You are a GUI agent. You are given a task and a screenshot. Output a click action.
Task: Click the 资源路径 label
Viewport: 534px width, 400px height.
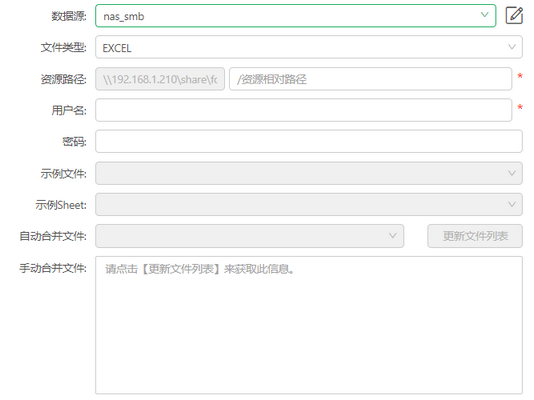[x=64, y=79]
